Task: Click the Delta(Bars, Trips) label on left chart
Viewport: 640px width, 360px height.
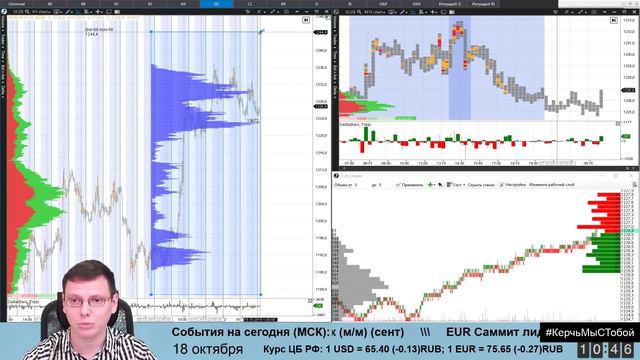Action: coord(23,302)
